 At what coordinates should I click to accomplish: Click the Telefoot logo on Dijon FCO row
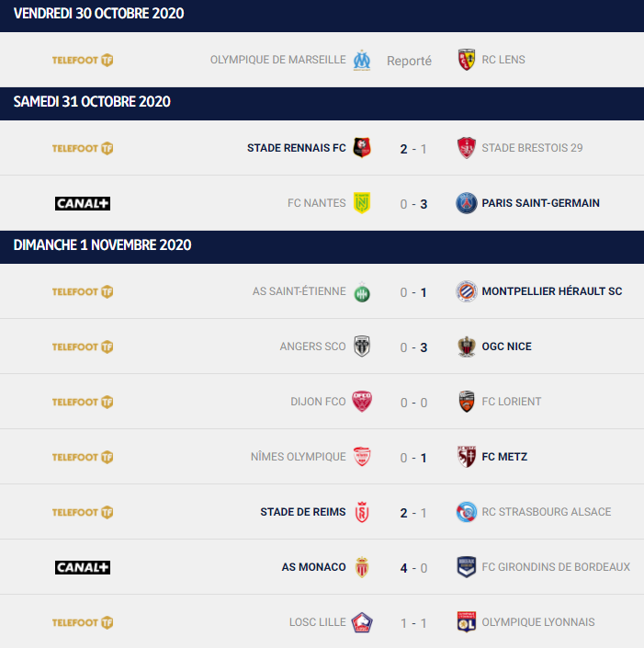(x=83, y=402)
